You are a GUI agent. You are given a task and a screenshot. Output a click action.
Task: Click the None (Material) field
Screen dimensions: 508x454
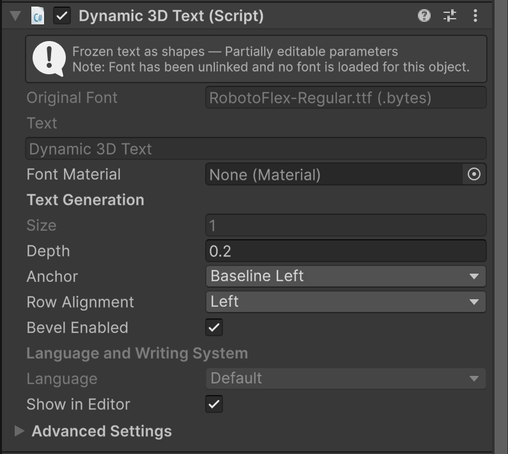click(x=334, y=174)
